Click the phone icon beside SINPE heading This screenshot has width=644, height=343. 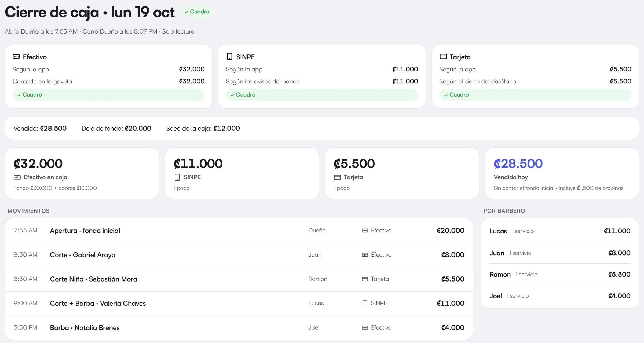(x=229, y=57)
